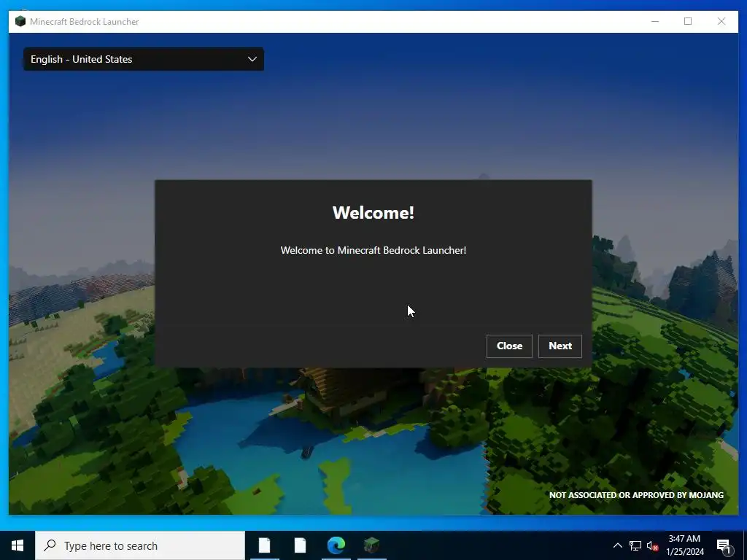Close the Minecraft Bedrock Launcher window
Viewport: 747px width, 560px height.
(721, 21)
